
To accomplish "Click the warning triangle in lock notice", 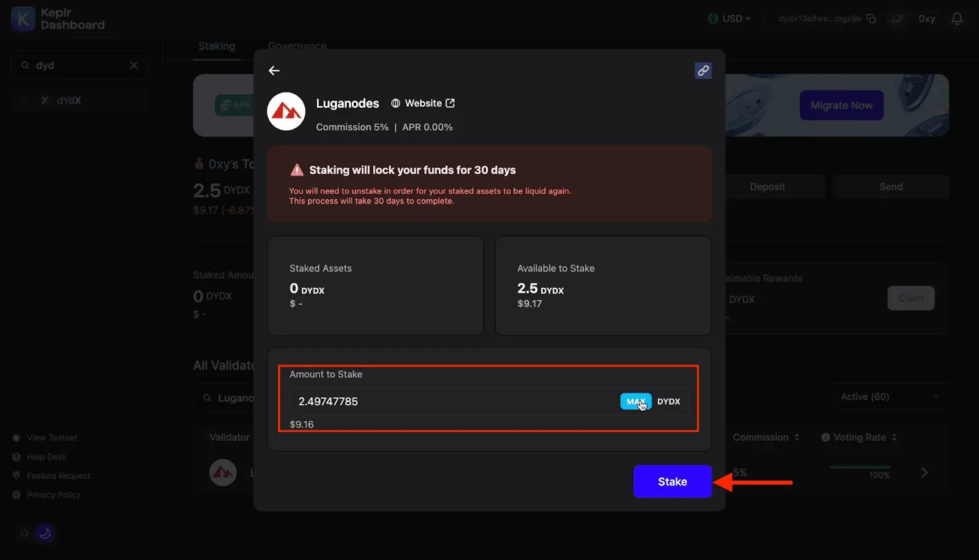I will click(x=297, y=170).
